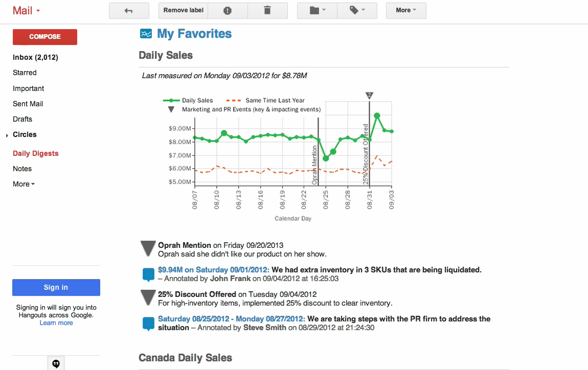Viewport: 588px width, 370px height.
Task: Expand the sidebar More labels list
Action: click(x=24, y=184)
